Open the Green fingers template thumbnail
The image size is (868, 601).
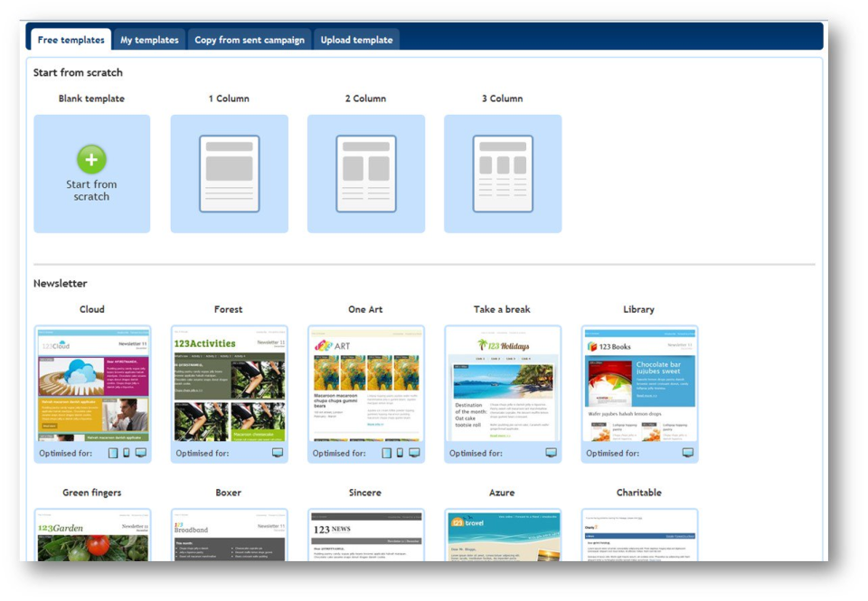point(92,536)
